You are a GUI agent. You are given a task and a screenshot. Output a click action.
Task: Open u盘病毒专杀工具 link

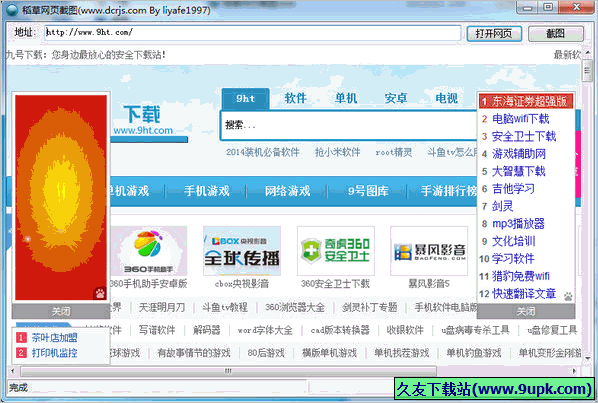click(476, 330)
